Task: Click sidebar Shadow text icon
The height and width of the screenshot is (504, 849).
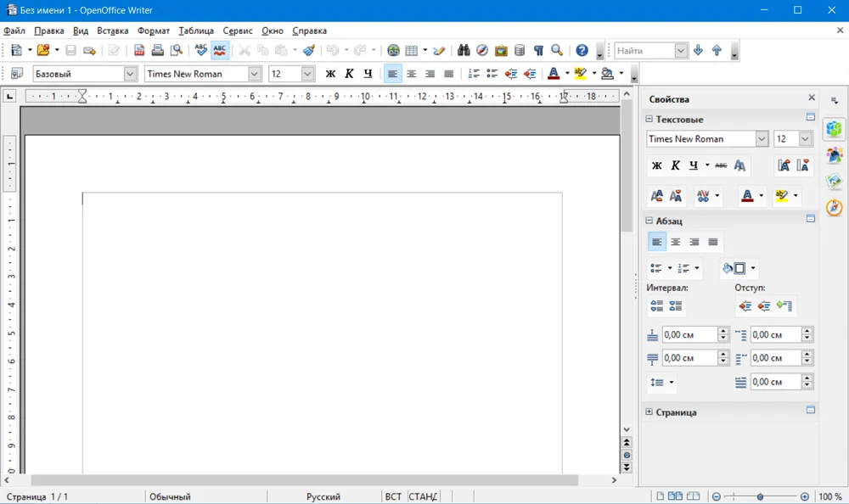Action: 739,165
